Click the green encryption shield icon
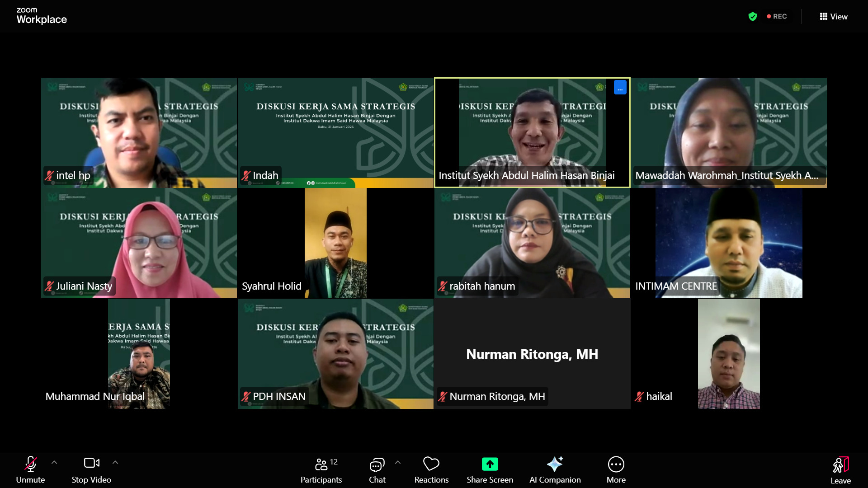Image resolution: width=868 pixels, height=488 pixels. coord(753,16)
